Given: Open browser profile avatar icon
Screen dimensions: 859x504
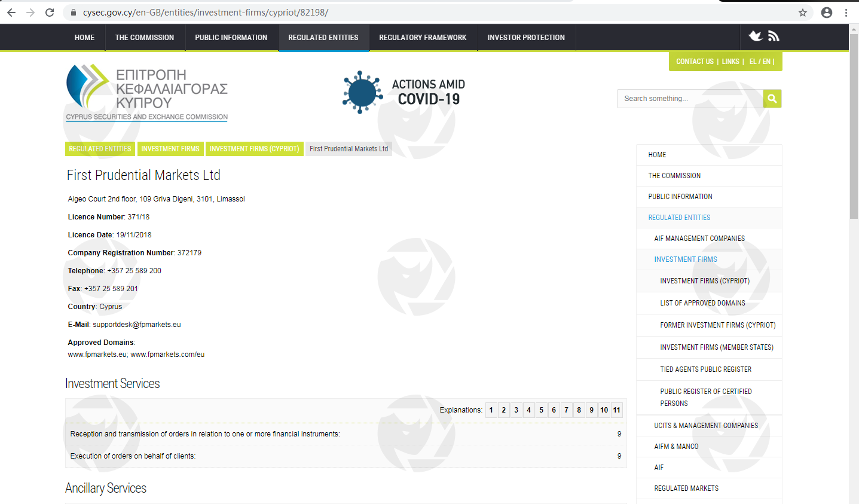Looking at the screenshot, I should (x=826, y=13).
